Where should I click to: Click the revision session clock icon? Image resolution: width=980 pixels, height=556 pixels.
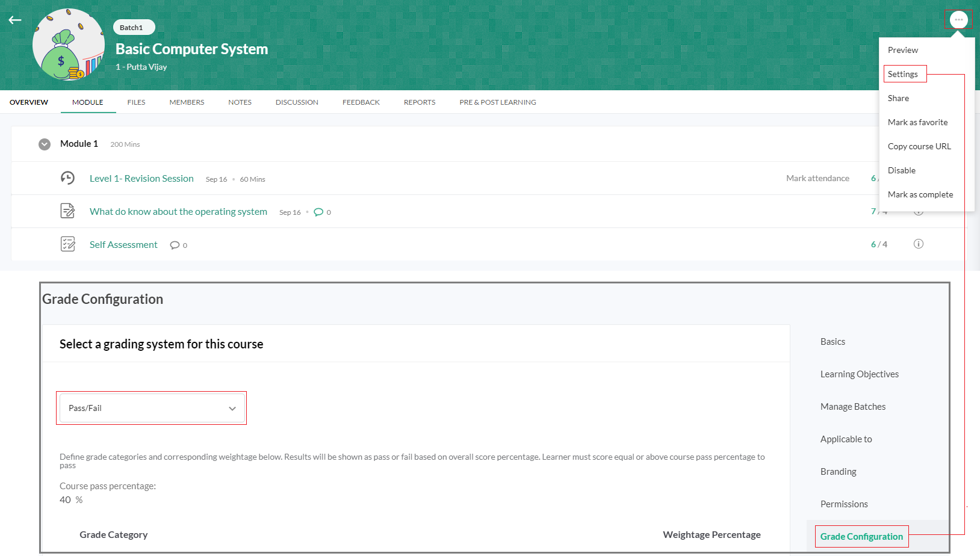(x=67, y=178)
